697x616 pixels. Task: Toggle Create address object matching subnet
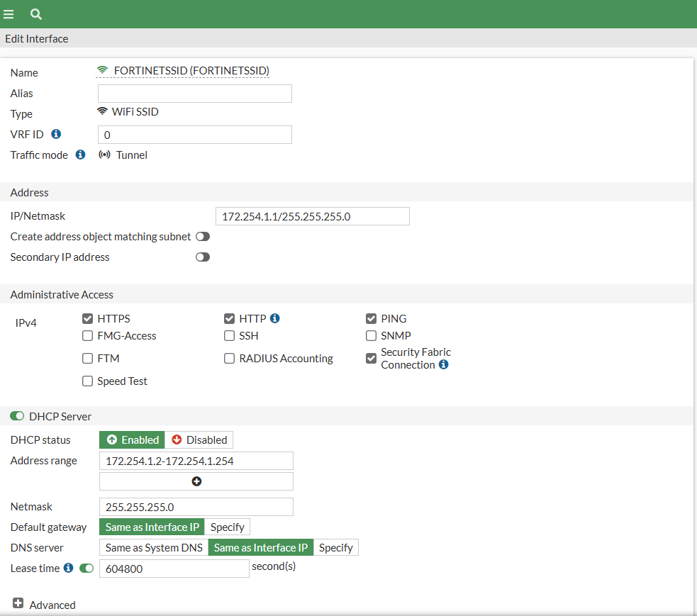tap(203, 237)
